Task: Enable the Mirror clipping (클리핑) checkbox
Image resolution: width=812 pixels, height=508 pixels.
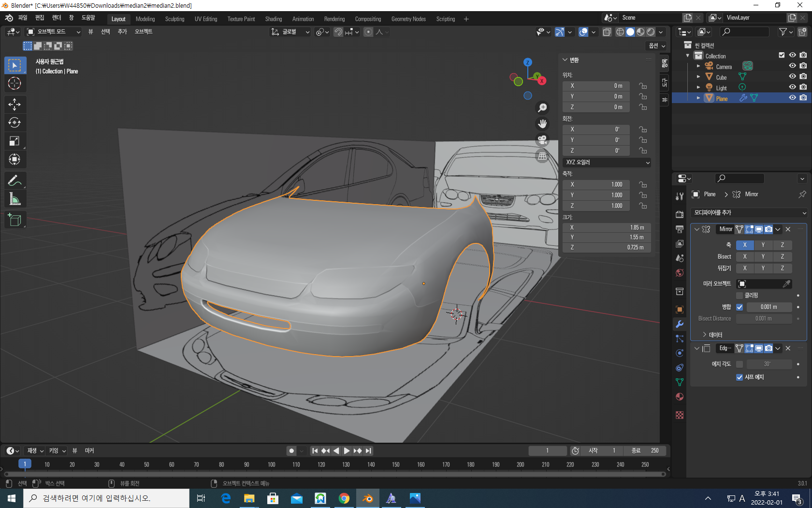Action: click(x=739, y=296)
